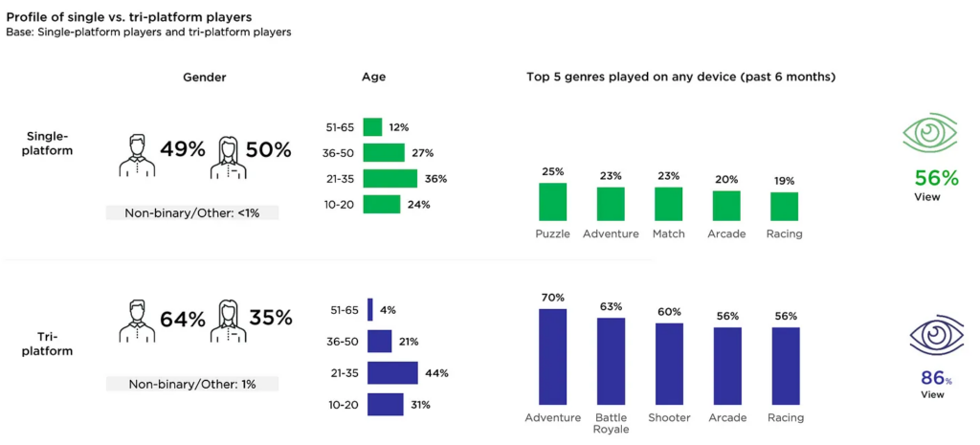980x445 pixels.
Task: Click the Tri-platform female figure icon
Action: 226,320
